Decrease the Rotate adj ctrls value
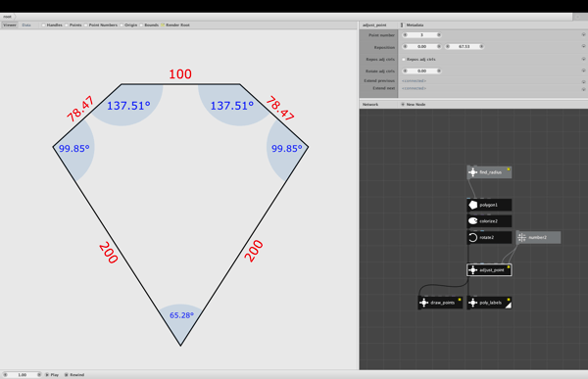588x379 pixels. click(x=405, y=71)
